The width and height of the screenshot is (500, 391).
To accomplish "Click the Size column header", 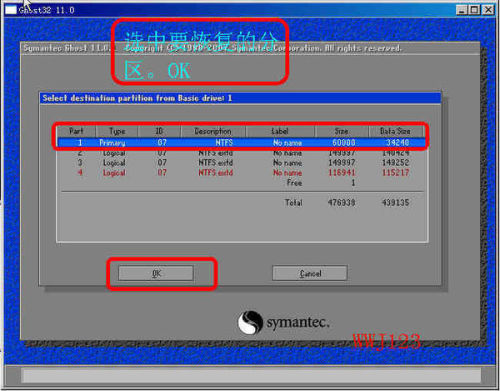I will pyautogui.click(x=342, y=131).
